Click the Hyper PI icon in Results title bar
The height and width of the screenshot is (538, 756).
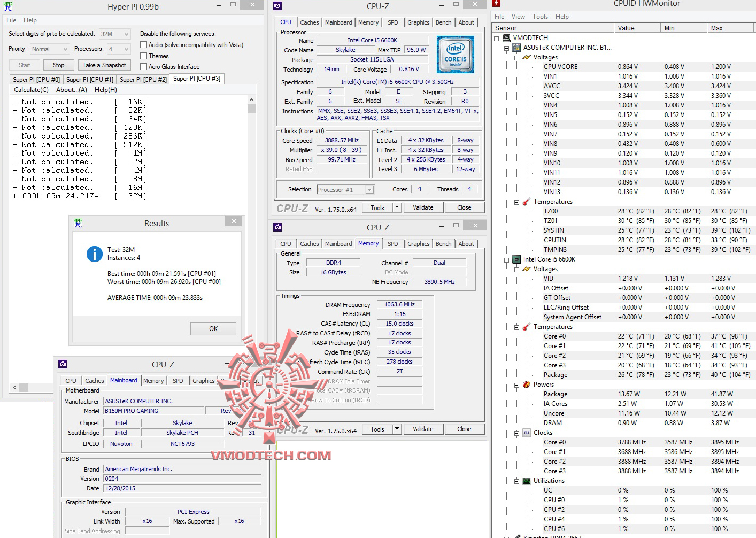click(x=78, y=223)
